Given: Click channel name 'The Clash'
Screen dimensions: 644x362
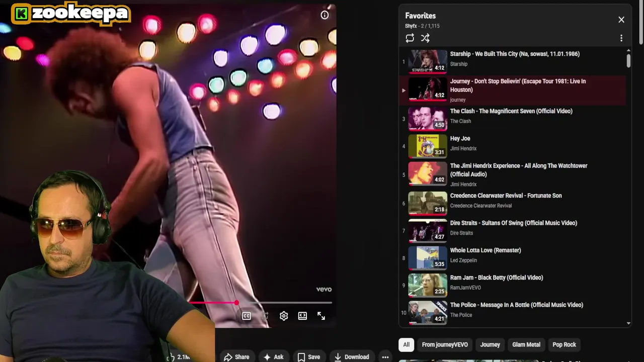Looking at the screenshot, I should (x=460, y=121).
